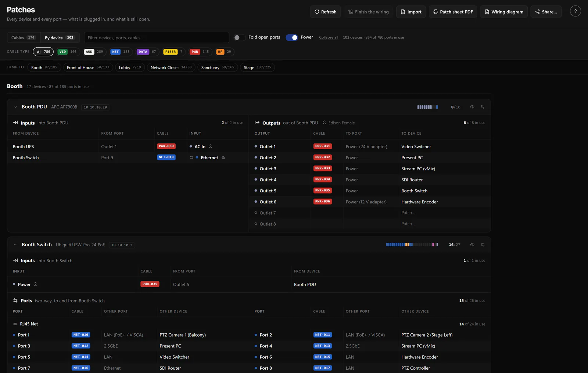Turn off the Power toggle

(x=292, y=37)
